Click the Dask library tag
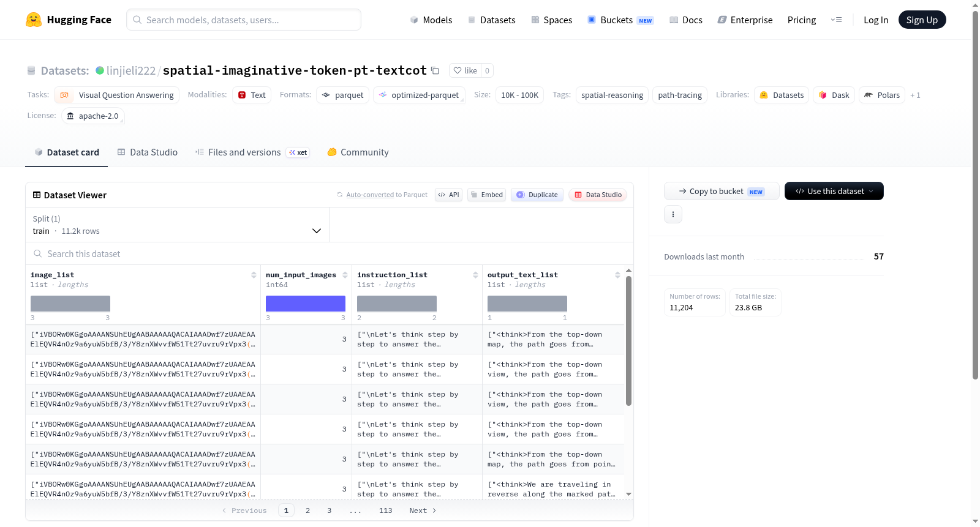 click(834, 95)
